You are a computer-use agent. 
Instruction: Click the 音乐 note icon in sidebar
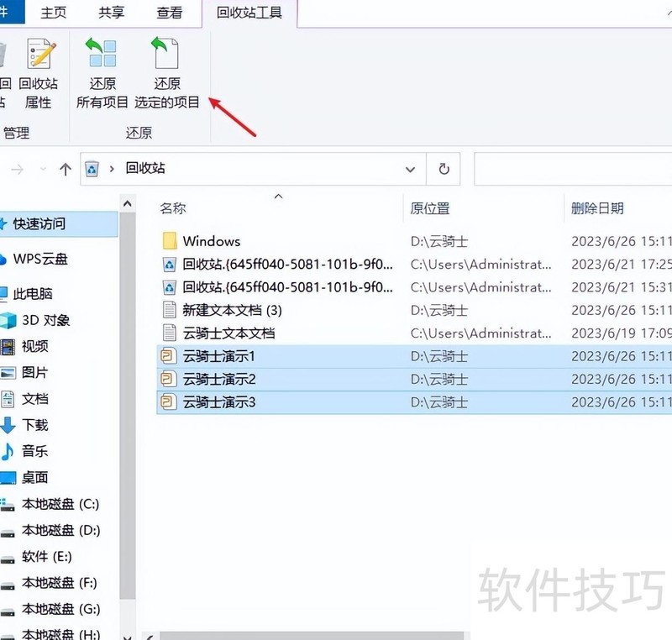click(x=8, y=451)
